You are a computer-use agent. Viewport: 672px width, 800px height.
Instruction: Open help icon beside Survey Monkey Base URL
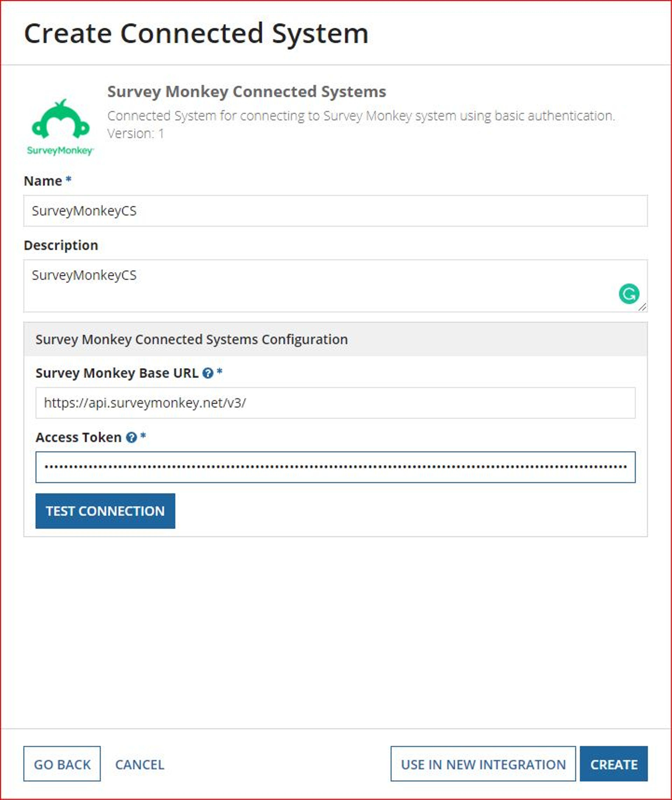pyautogui.click(x=208, y=373)
